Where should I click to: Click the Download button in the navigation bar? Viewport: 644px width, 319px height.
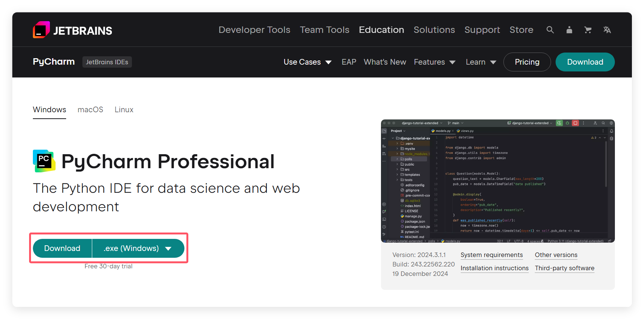585,62
